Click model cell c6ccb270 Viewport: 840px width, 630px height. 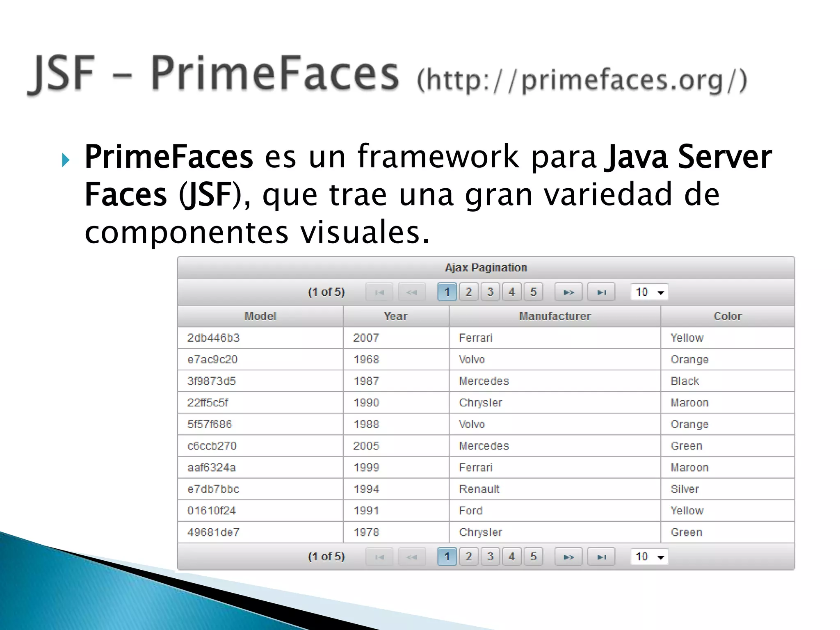click(x=260, y=446)
